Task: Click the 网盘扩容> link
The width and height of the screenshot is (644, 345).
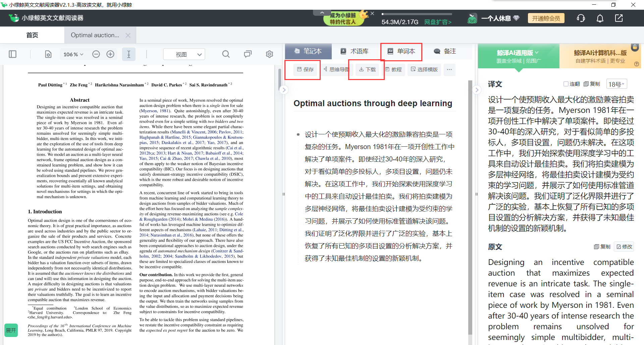Action: [x=438, y=22]
